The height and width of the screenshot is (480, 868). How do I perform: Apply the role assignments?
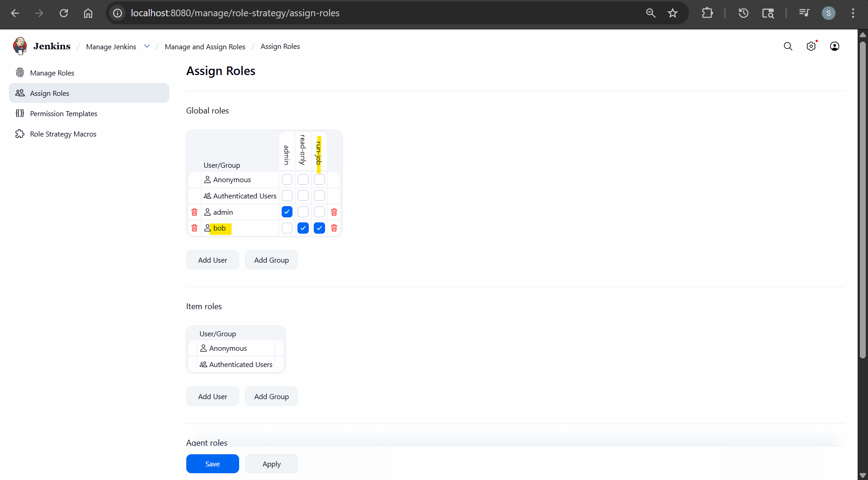[271, 464]
